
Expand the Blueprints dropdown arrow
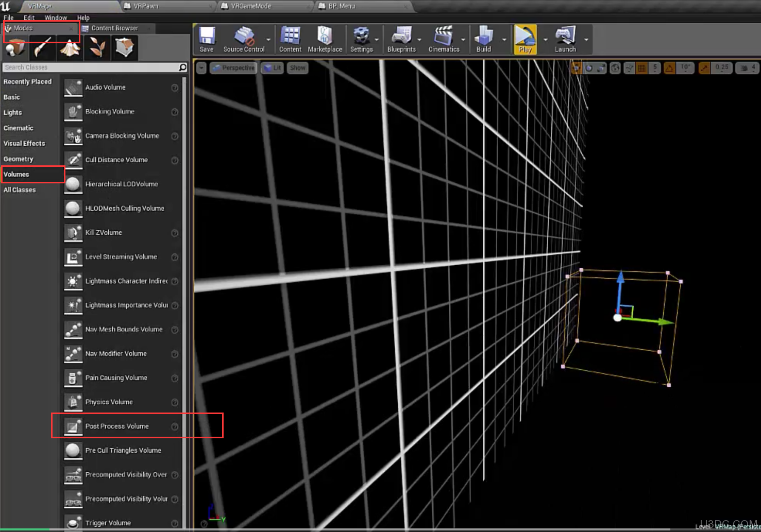coord(419,40)
